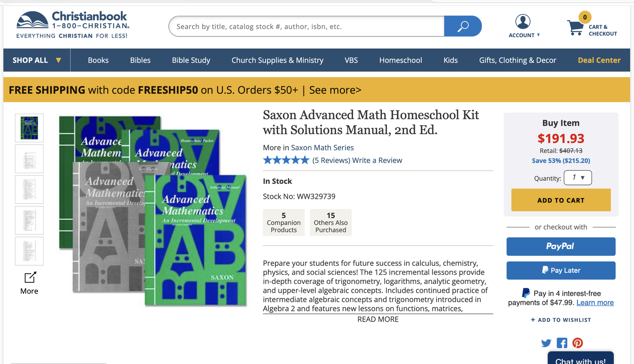Viewport: 634px width, 364px height.
Task: Expand the SHOP ALL dropdown
Action: coord(37,60)
